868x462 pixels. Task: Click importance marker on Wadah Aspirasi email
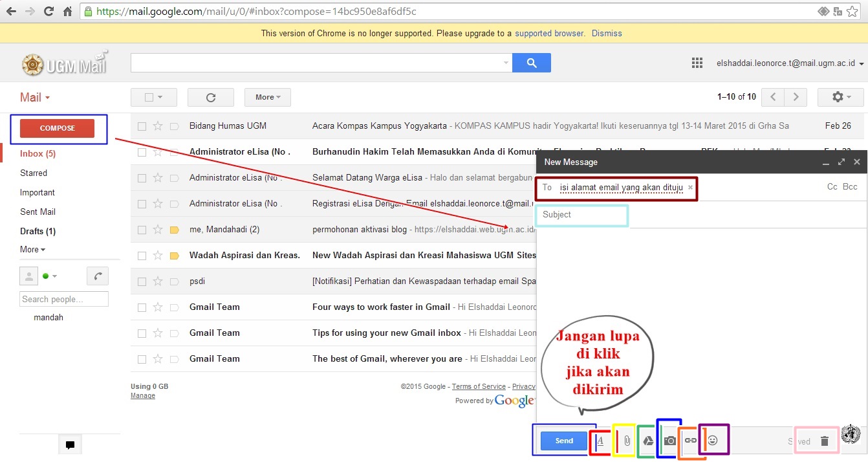pyautogui.click(x=174, y=256)
